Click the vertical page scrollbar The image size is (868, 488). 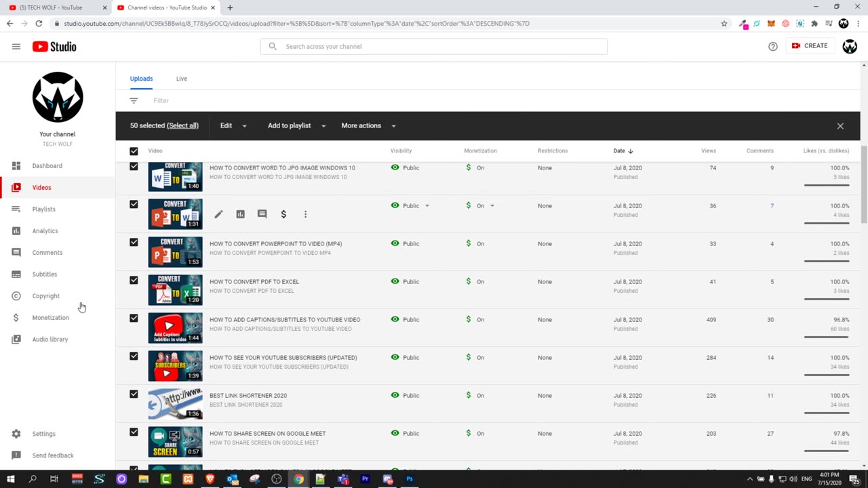[x=864, y=184]
